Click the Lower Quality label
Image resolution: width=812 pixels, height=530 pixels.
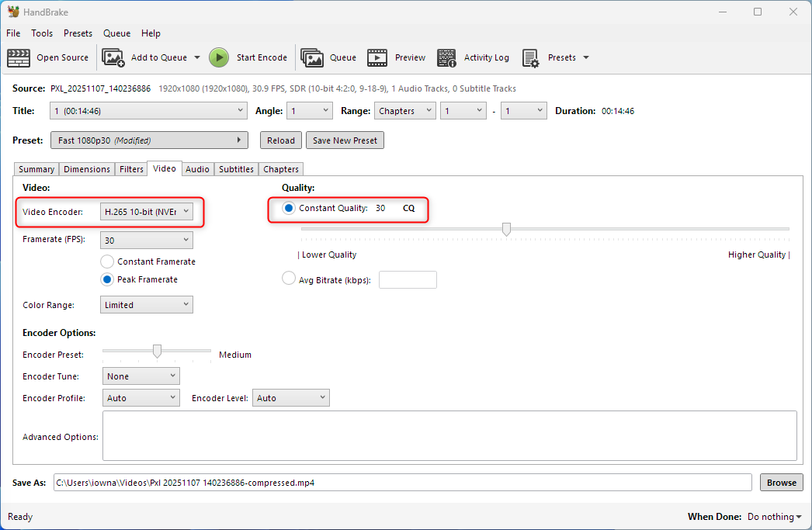click(329, 255)
